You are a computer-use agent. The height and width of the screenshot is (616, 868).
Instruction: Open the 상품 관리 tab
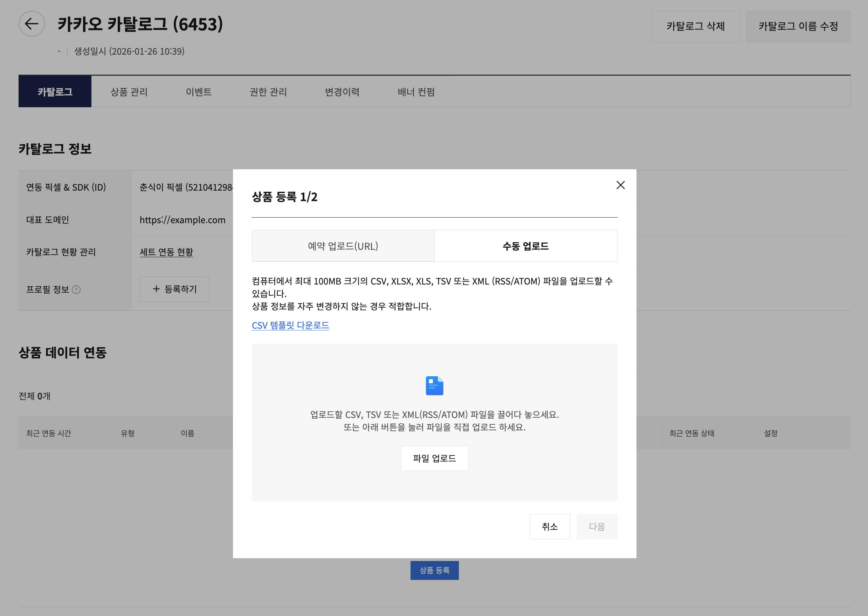point(129,92)
